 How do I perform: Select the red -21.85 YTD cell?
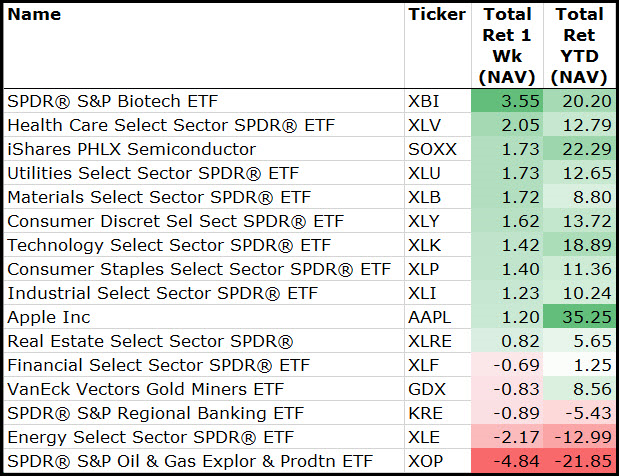click(x=579, y=461)
